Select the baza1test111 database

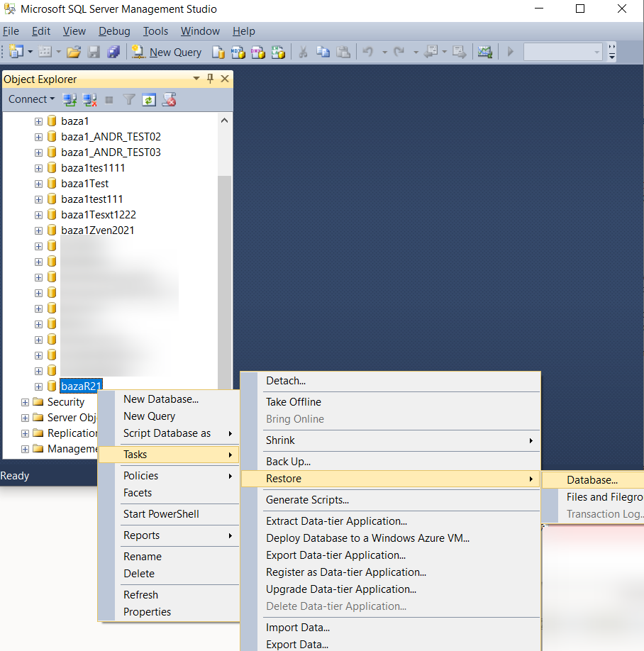[x=91, y=199]
